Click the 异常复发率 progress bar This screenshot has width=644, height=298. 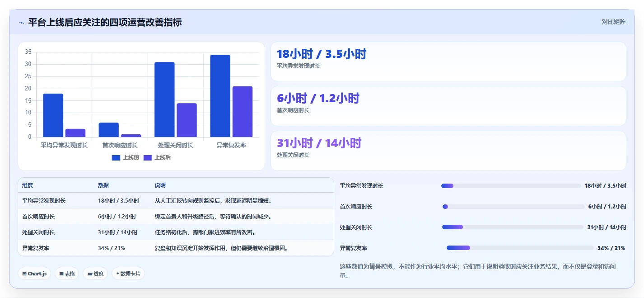(520, 248)
